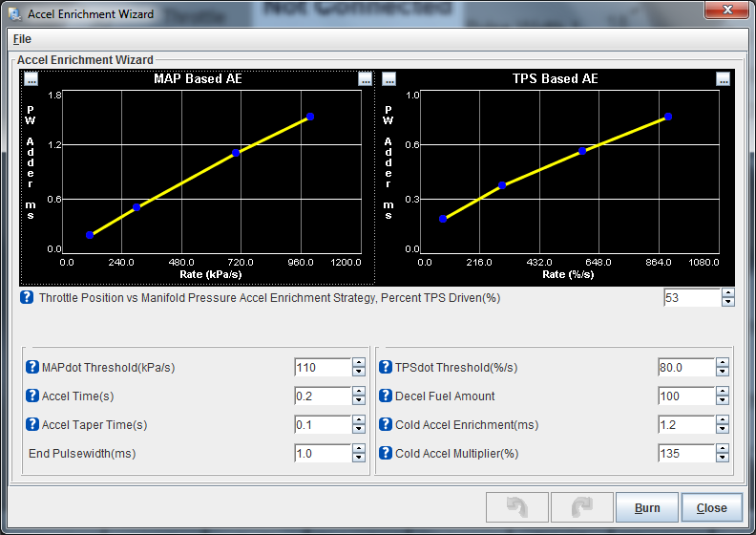Open TPS Based AE right options button

tap(723, 79)
